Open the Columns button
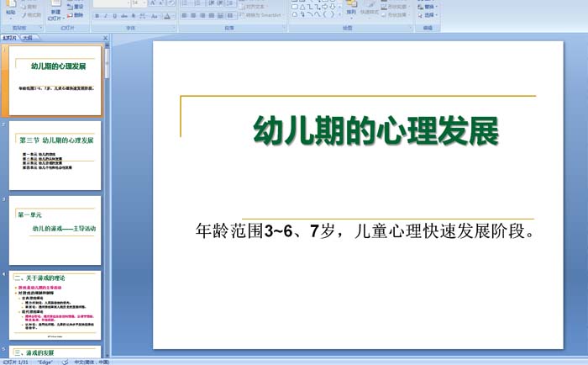Viewport: 588px width, 365px height. click(231, 15)
